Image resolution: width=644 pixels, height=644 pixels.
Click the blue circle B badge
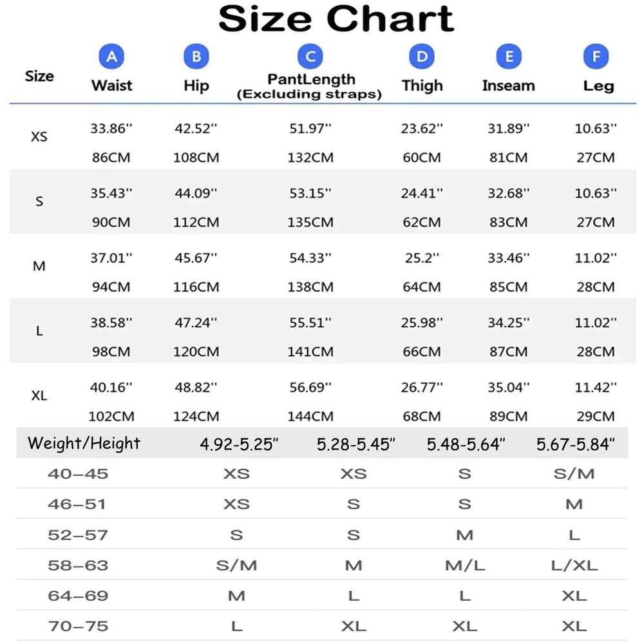pyautogui.click(x=196, y=57)
